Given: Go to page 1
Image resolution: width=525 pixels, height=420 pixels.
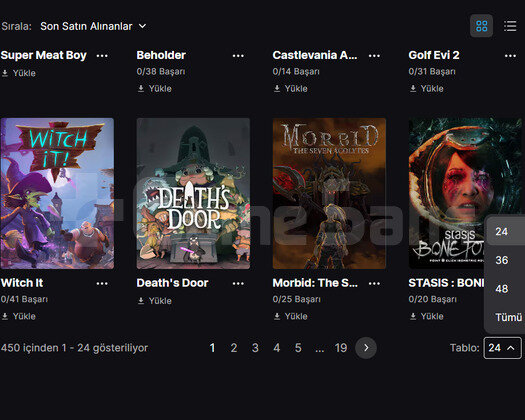Looking at the screenshot, I should click(212, 348).
